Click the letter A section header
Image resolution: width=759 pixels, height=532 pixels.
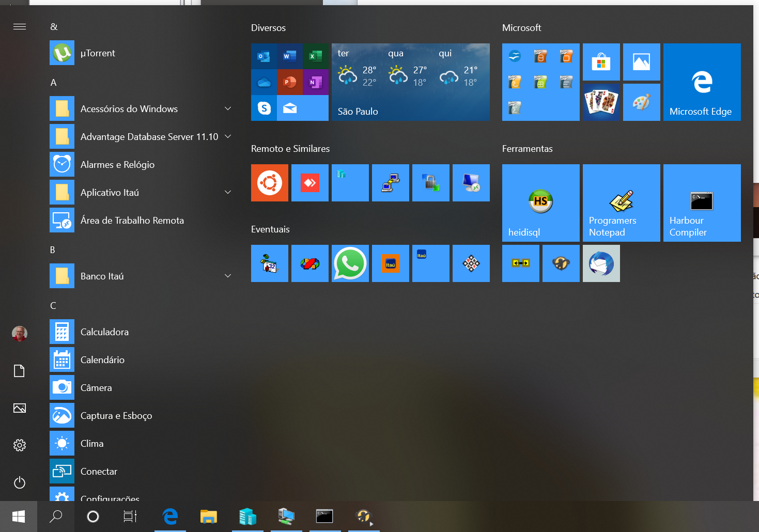coord(53,83)
